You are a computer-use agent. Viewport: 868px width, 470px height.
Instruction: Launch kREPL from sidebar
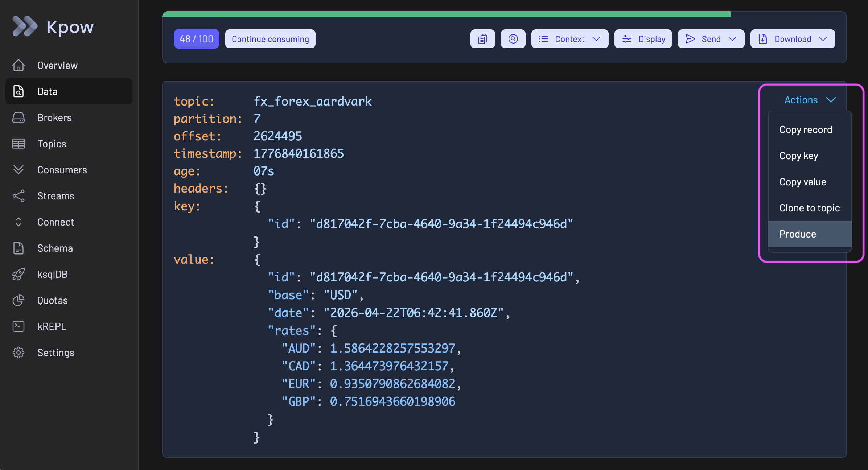(x=69, y=326)
